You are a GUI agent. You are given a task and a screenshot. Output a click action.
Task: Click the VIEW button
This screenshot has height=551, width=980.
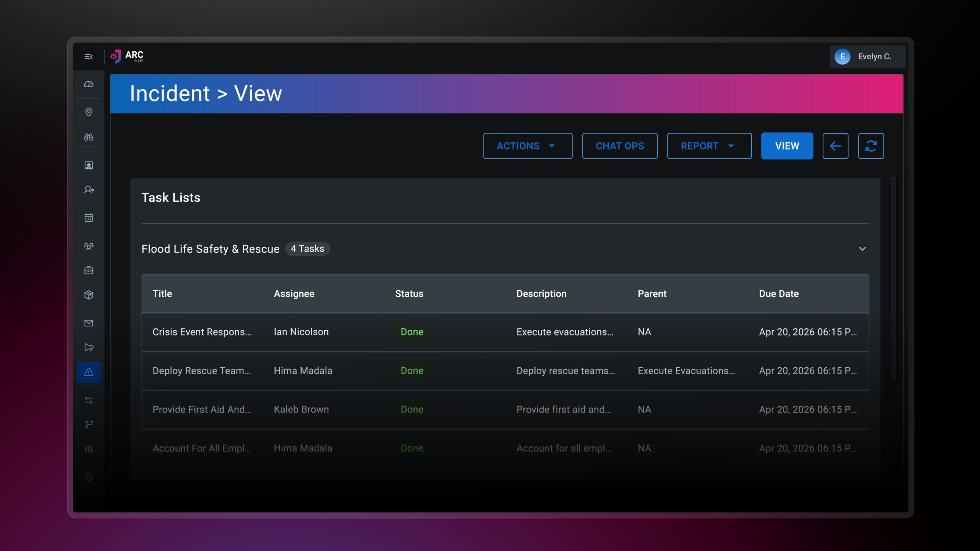[787, 146]
